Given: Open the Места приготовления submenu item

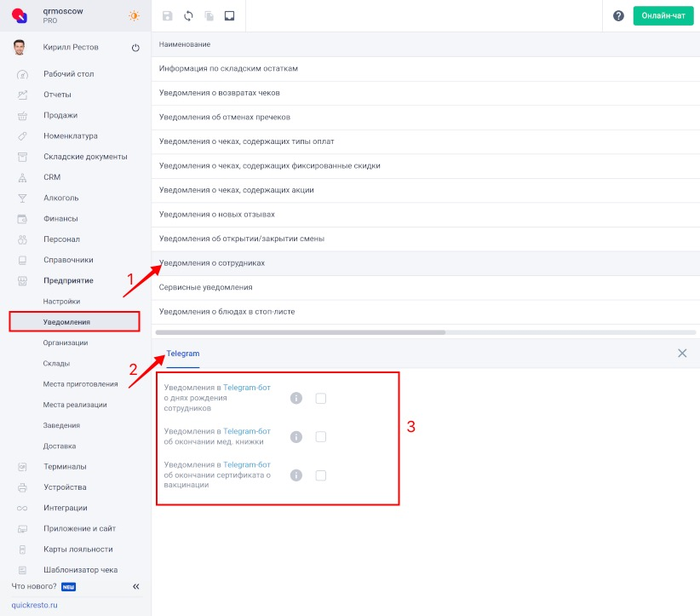Looking at the screenshot, I should click(x=80, y=384).
